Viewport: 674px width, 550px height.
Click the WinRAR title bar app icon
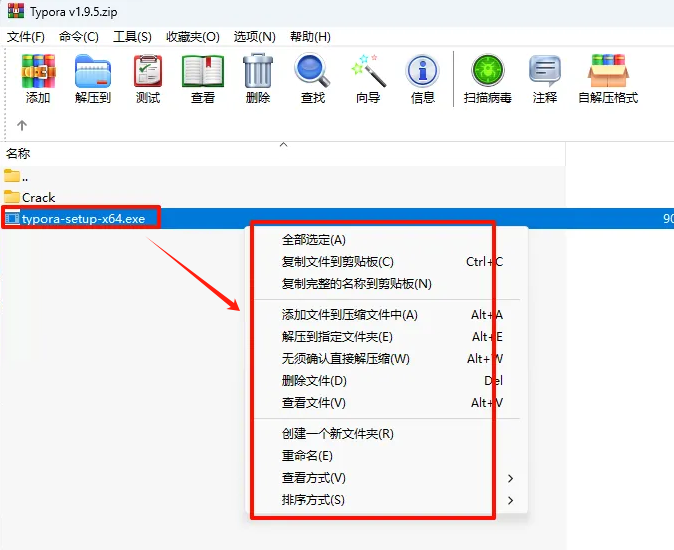click(x=16, y=11)
